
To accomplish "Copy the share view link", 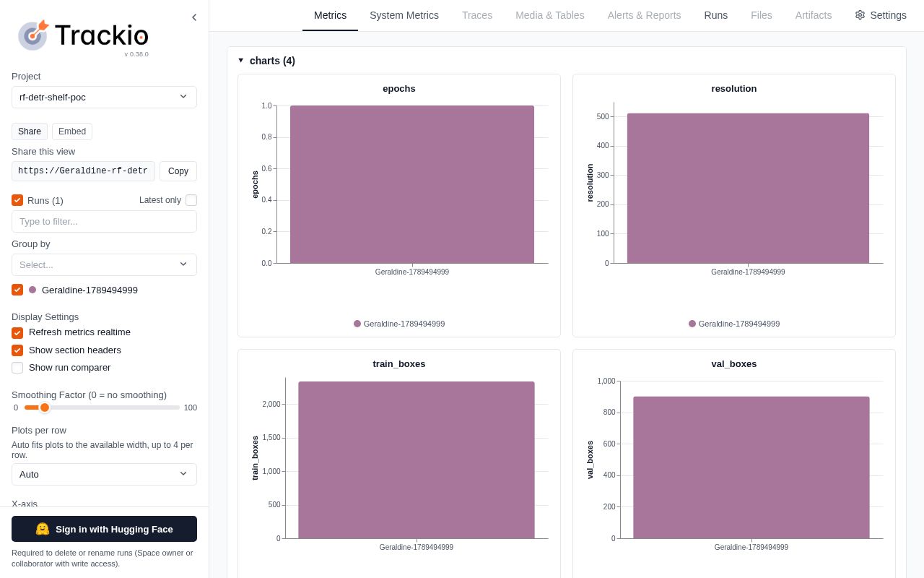I will (178, 171).
